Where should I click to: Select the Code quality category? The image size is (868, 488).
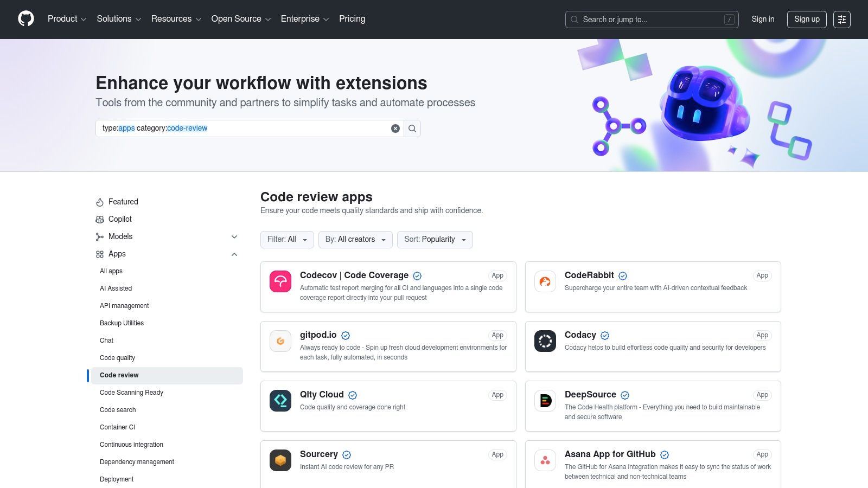pos(167,358)
